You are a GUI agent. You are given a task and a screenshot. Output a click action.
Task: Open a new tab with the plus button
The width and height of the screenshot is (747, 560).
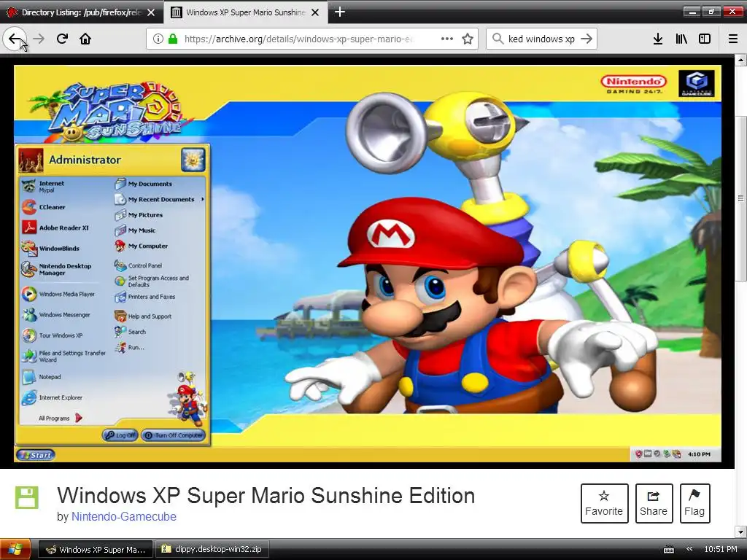[x=340, y=12]
